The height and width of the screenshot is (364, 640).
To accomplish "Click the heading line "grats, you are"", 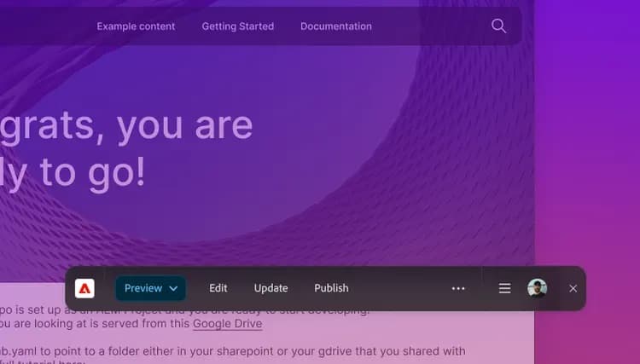I will (128, 125).
